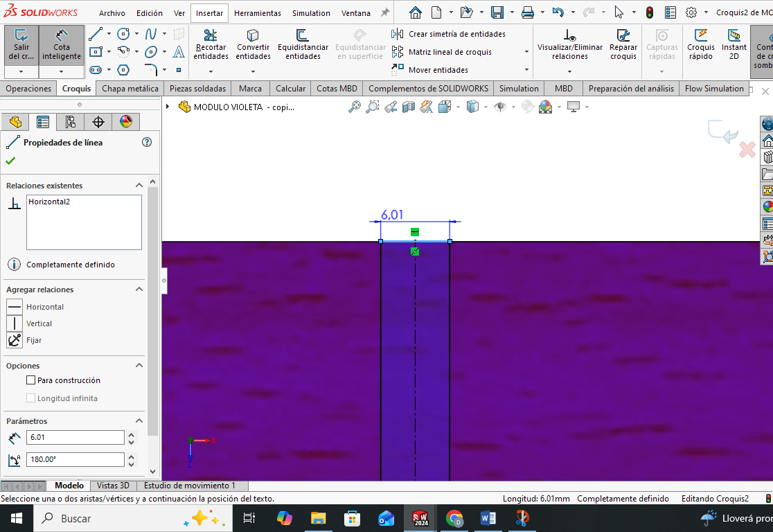
Task: Click Zoom to fit icon
Action: (x=354, y=107)
